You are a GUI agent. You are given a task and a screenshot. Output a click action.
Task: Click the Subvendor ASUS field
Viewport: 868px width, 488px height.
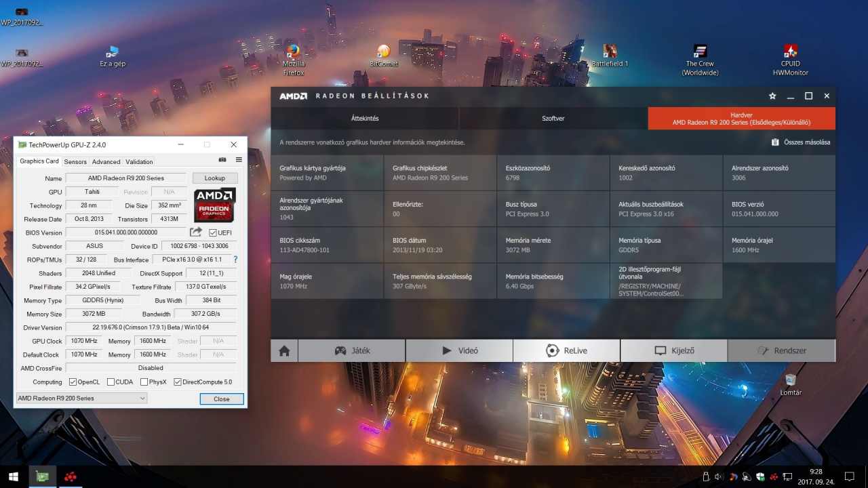click(95, 246)
